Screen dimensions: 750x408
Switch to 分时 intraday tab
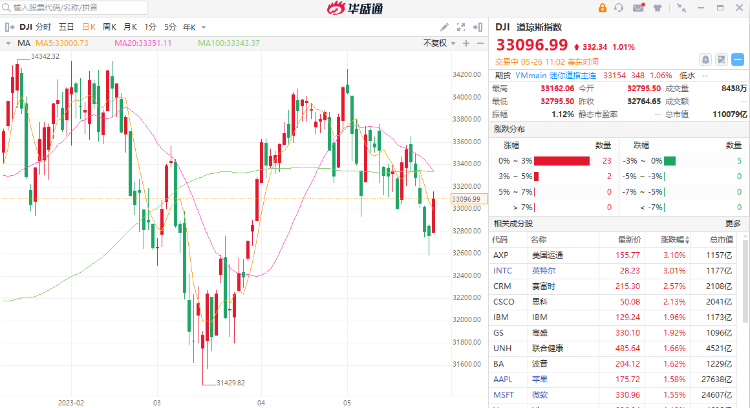click(43, 27)
